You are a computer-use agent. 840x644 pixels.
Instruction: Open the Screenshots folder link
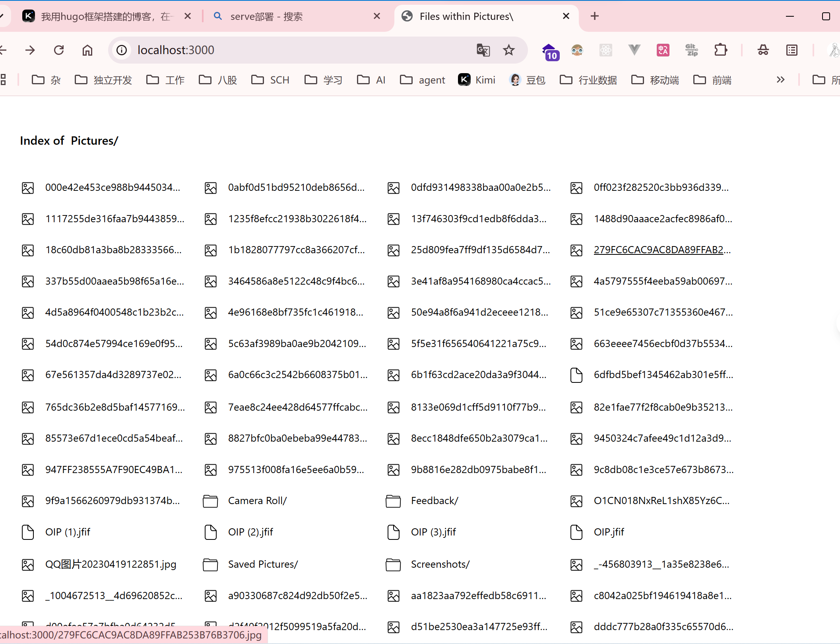pos(440,564)
